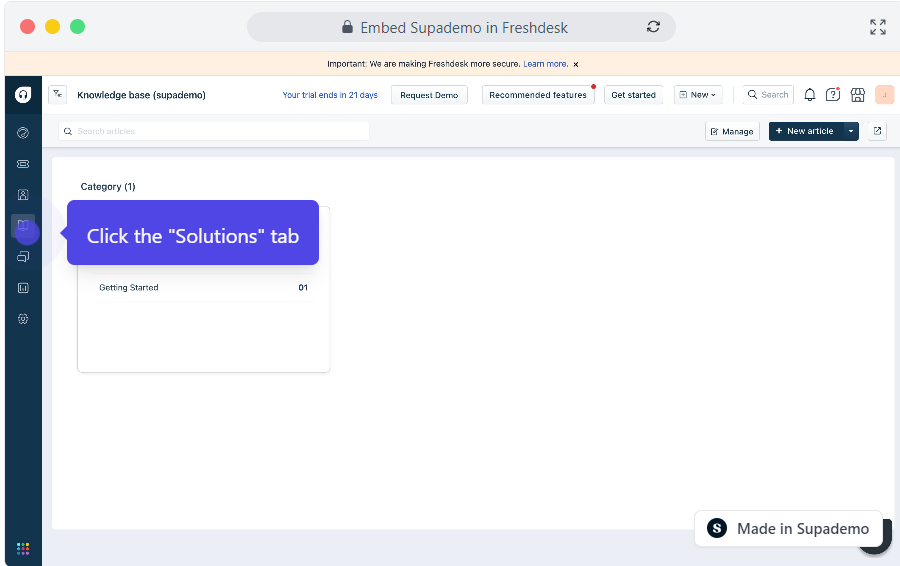The width and height of the screenshot is (900, 566).
Task: Open the Getting Started folder row
Action: pos(203,288)
